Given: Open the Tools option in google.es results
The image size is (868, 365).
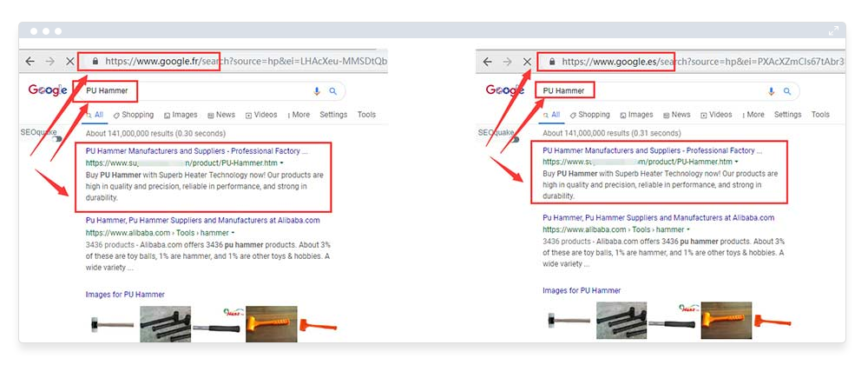Looking at the screenshot, I should click(x=820, y=115).
